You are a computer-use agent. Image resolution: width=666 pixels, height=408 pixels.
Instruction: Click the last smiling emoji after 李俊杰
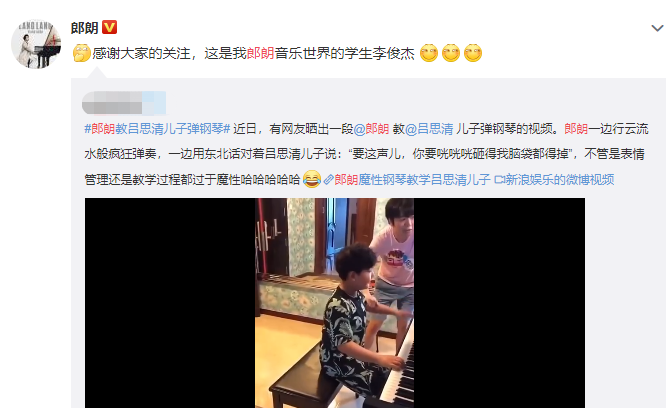coord(473,53)
